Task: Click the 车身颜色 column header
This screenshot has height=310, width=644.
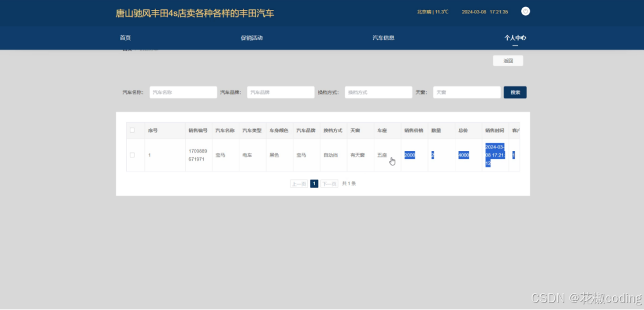Action: pyautogui.click(x=279, y=131)
